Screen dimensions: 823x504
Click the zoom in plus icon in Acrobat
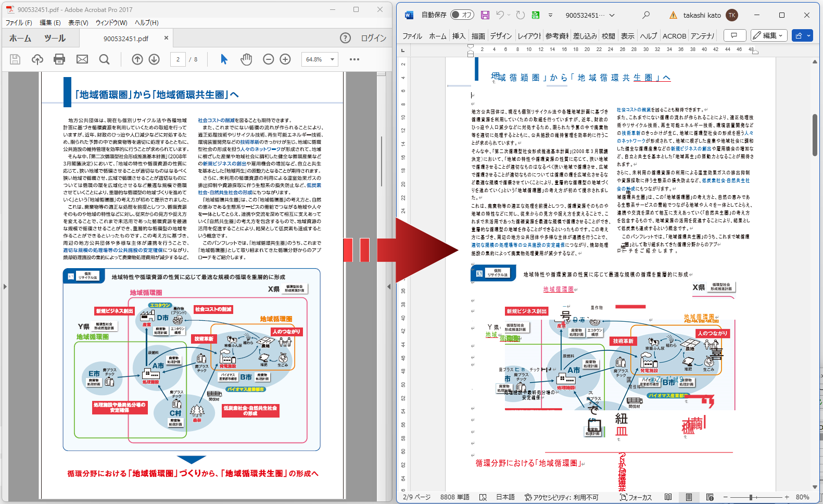click(285, 59)
